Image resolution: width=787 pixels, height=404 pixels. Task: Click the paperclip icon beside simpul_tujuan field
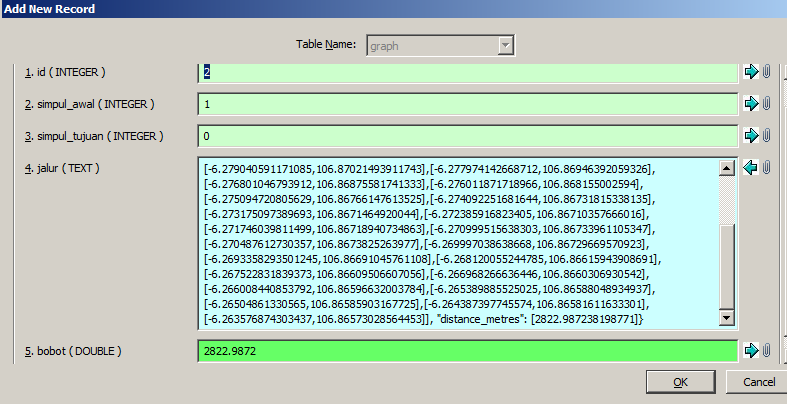coord(767,135)
